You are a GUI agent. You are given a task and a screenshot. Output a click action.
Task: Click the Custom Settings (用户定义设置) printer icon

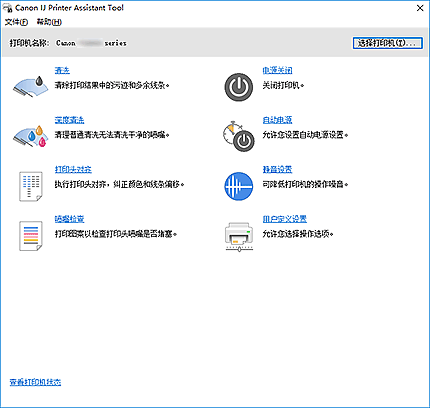(239, 237)
